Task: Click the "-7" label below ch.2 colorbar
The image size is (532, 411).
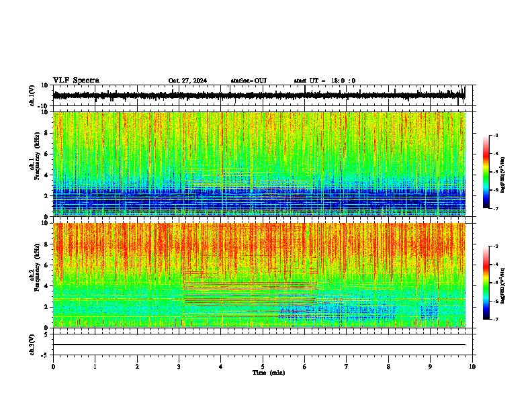Action: click(495, 319)
